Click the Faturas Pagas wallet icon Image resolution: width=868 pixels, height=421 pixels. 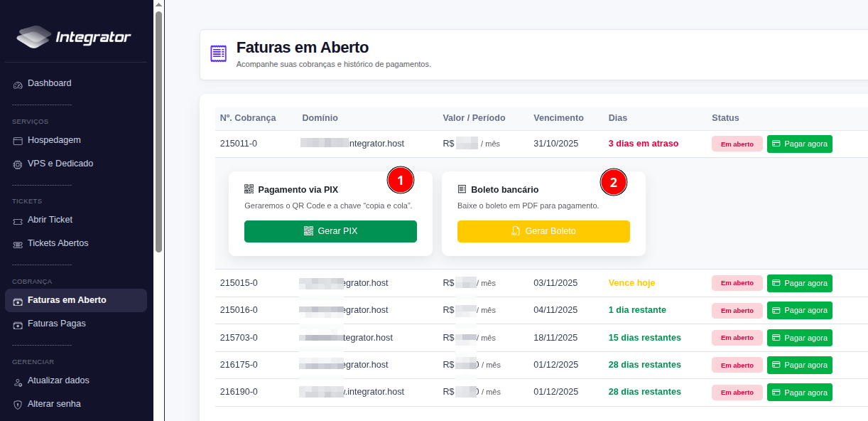pyautogui.click(x=18, y=324)
